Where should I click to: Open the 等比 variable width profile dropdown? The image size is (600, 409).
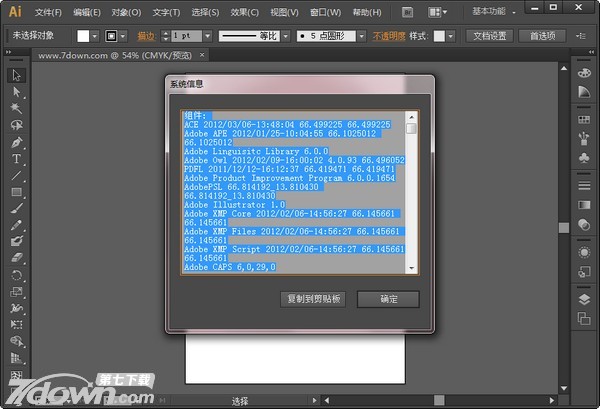285,36
